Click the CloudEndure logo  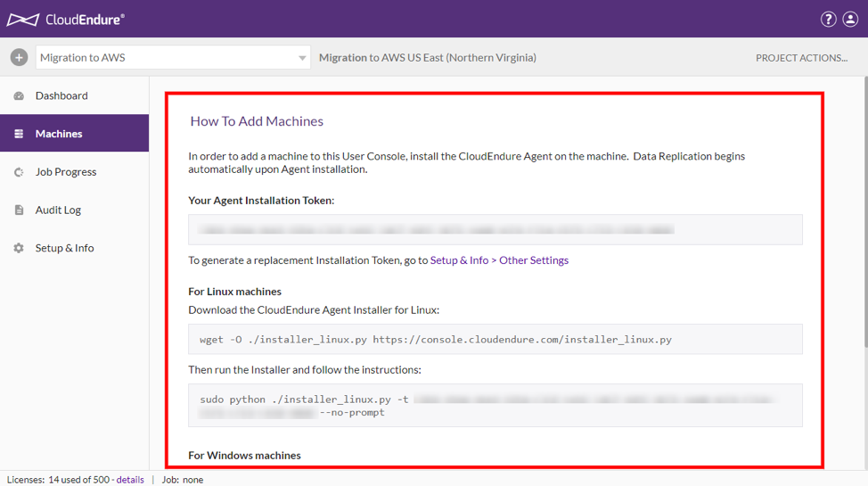[x=65, y=20]
